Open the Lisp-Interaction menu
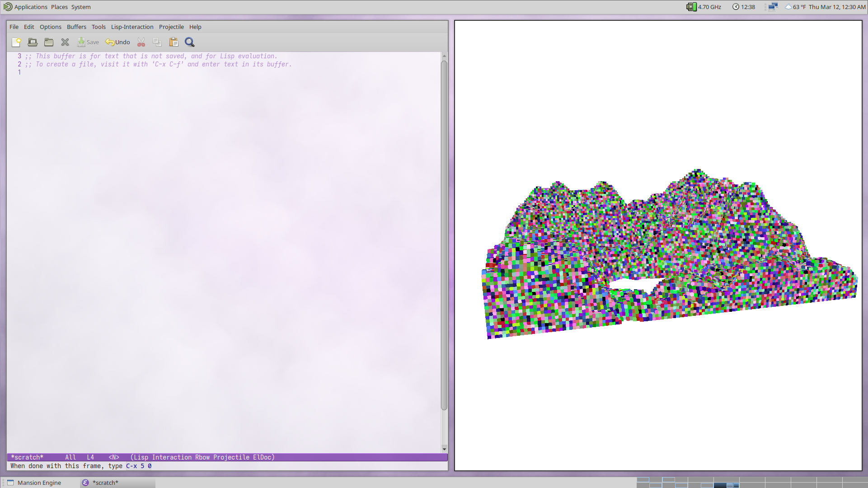This screenshot has width=868, height=488. point(132,27)
